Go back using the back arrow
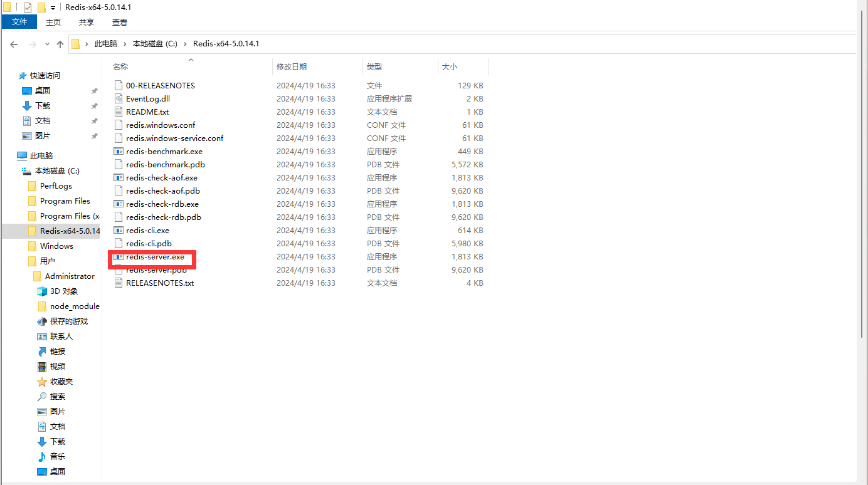This screenshot has height=485, width=868. (14, 44)
